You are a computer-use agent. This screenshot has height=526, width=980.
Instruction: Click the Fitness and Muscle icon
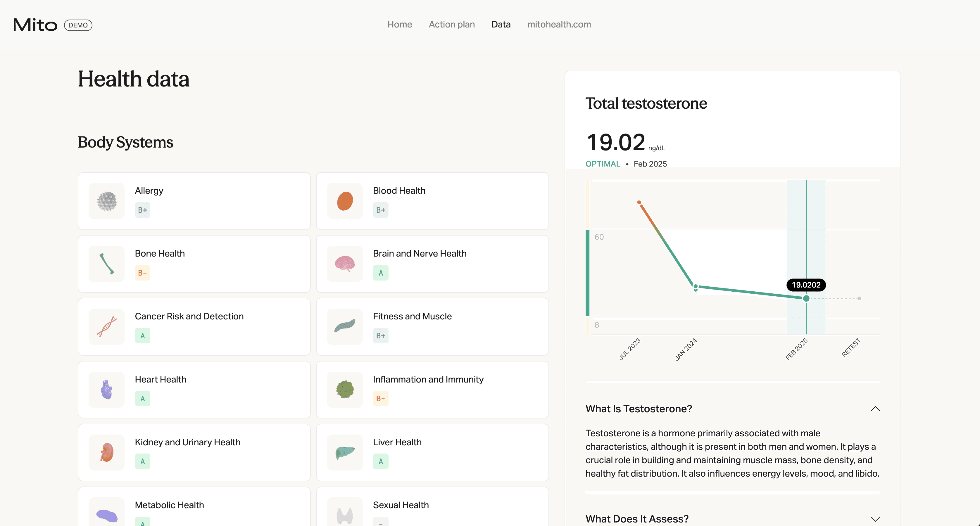coord(345,326)
